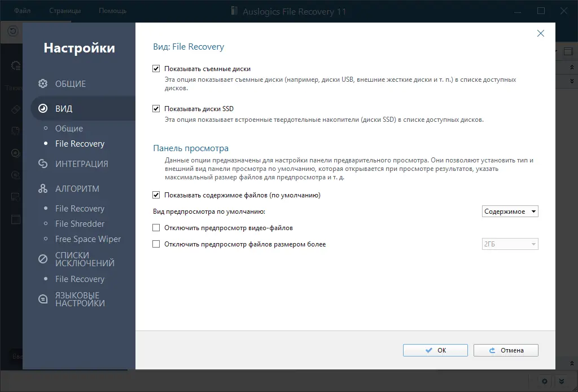The image size is (578, 392).
Task: Open the Файл menu
Action: pyautogui.click(x=23, y=11)
